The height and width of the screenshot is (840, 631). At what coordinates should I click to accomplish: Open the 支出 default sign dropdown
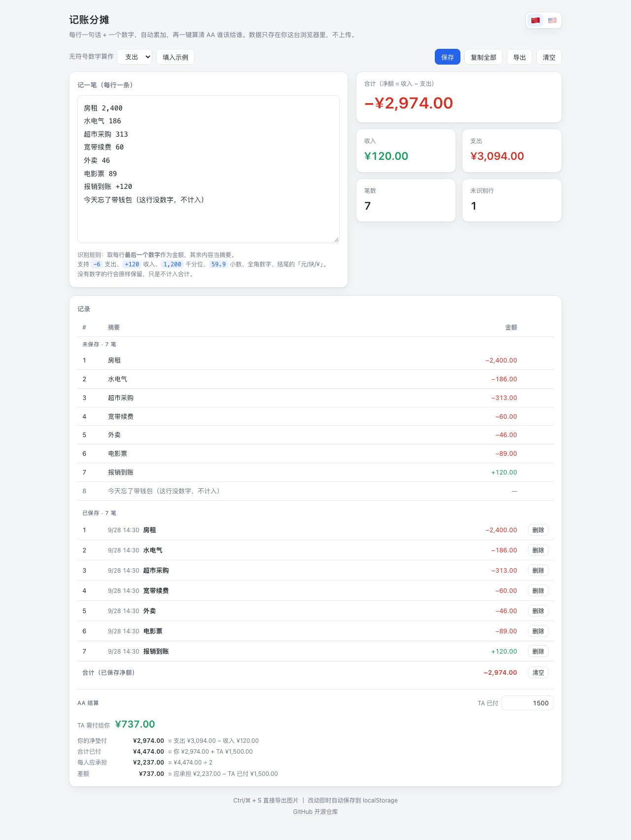(135, 57)
